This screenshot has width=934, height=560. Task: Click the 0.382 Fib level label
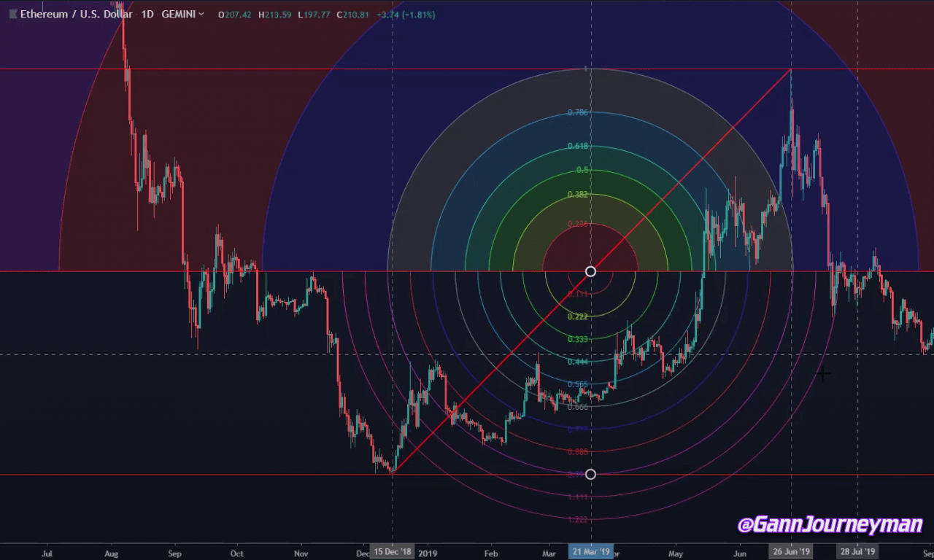click(578, 195)
